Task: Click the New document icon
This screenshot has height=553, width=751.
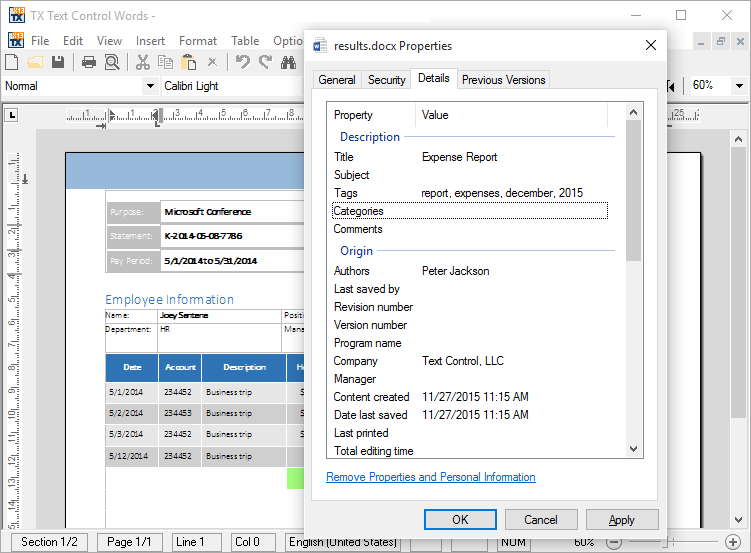Action: point(12,62)
